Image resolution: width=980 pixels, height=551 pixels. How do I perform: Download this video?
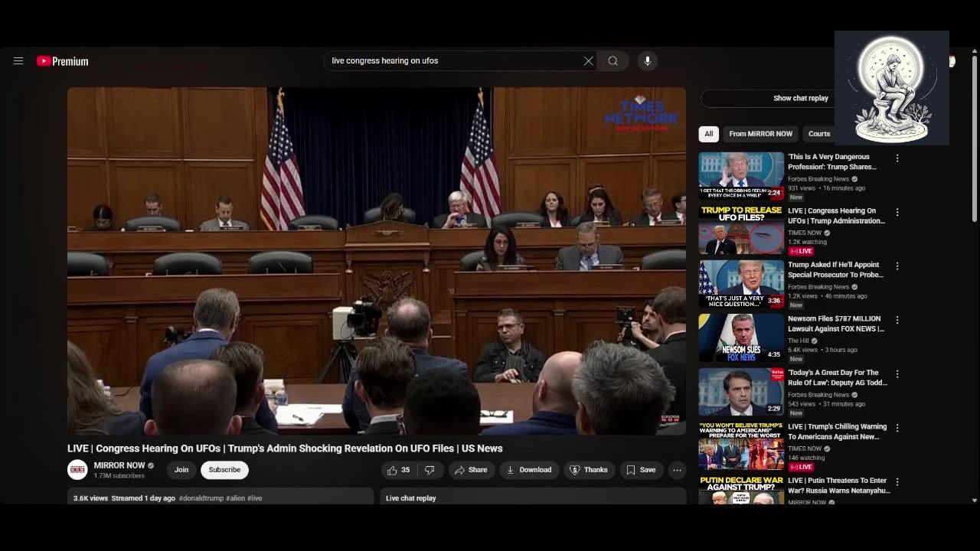click(x=528, y=470)
